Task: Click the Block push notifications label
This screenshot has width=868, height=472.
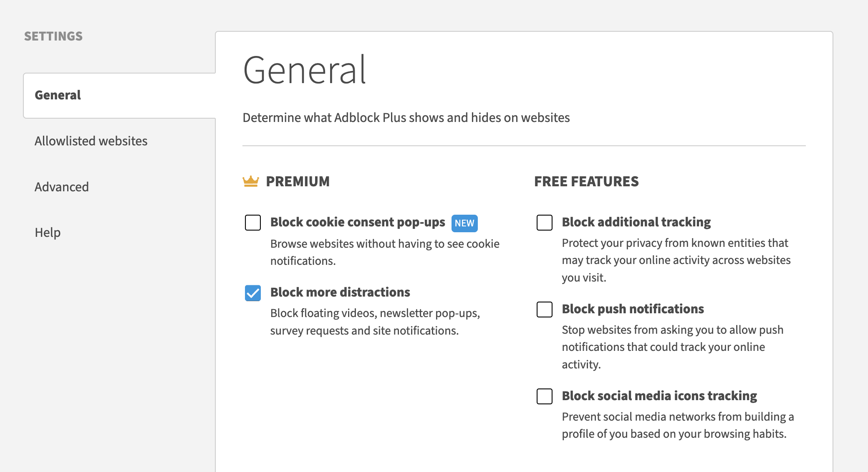Action: pyautogui.click(x=633, y=309)
